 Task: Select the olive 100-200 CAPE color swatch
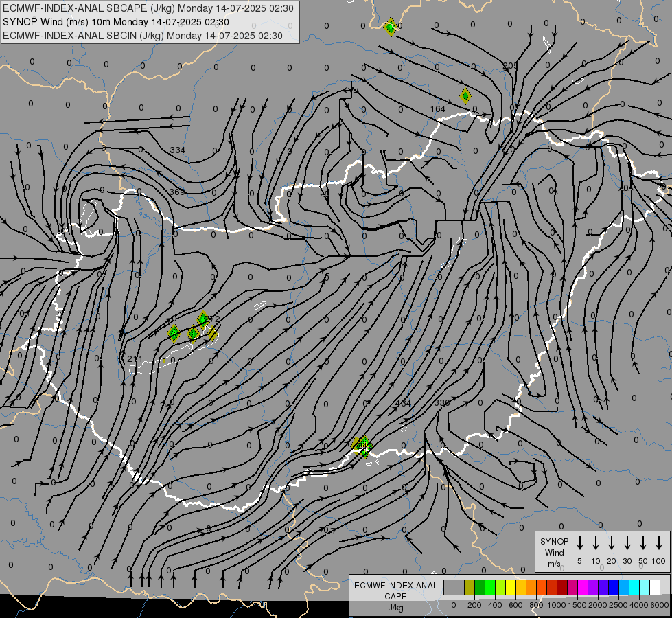click(470, 588)
